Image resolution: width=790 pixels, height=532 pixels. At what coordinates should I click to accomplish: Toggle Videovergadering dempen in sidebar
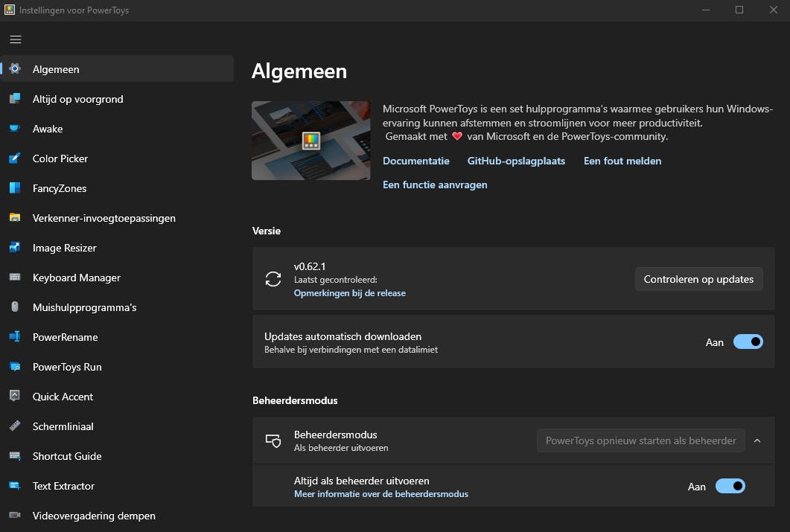point(15,516)
